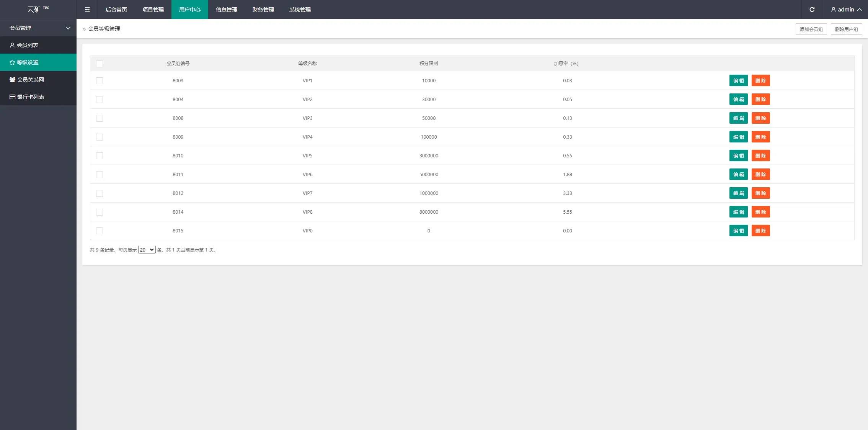Open the 系统管理 top menu

tap(300, 10)
